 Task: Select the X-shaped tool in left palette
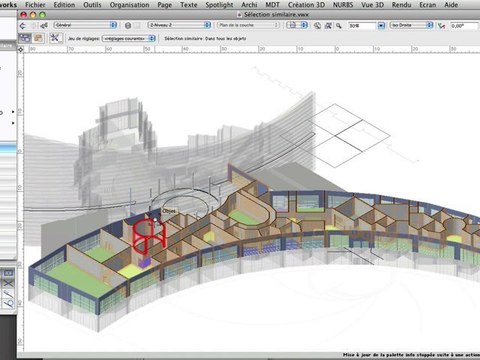click(8, 284)
